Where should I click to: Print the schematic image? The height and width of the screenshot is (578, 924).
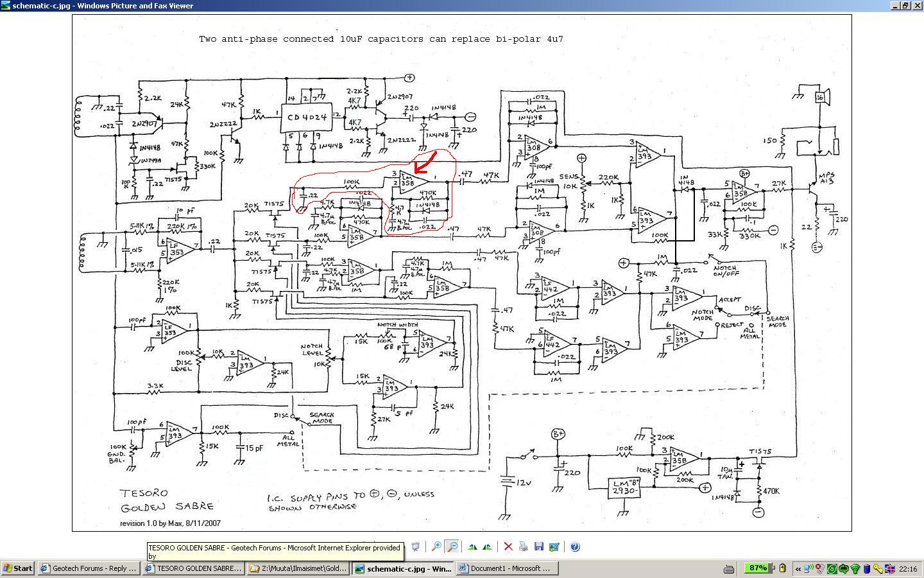pos(524,547)
